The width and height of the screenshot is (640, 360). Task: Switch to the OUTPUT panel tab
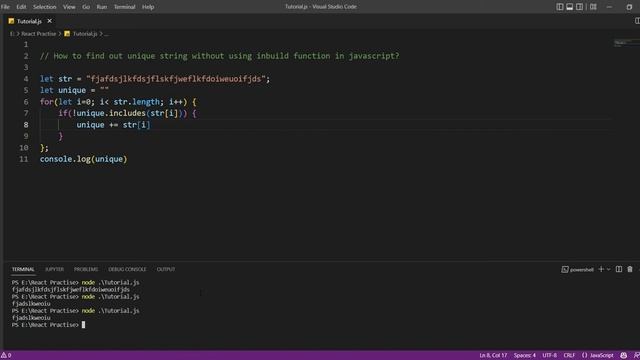[166, 269]
